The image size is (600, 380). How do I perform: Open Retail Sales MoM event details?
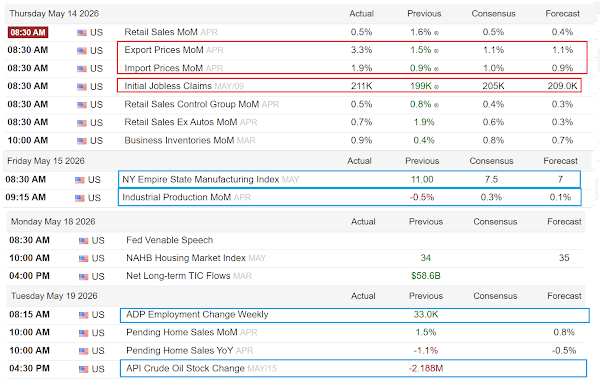161,32
